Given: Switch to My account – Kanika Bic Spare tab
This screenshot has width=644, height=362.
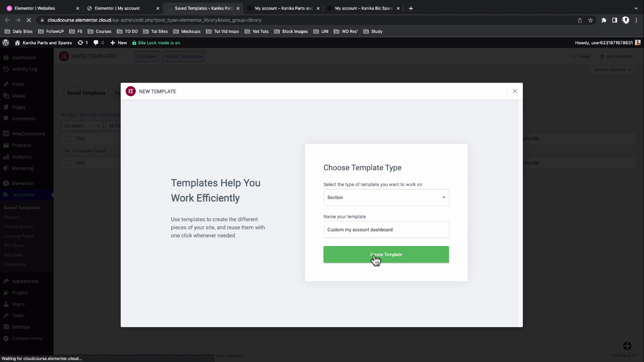Looking at the screenshot, I should pos(363,8).
